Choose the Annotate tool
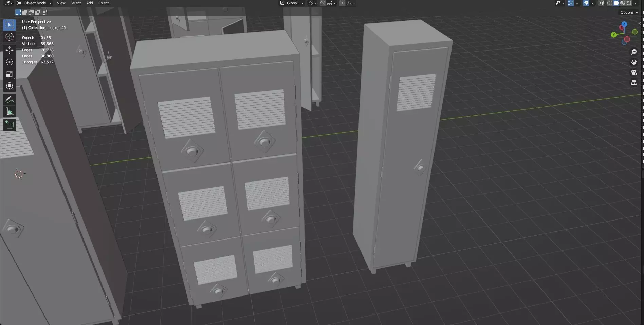This screenshot has height=325, width=644. 10,99
